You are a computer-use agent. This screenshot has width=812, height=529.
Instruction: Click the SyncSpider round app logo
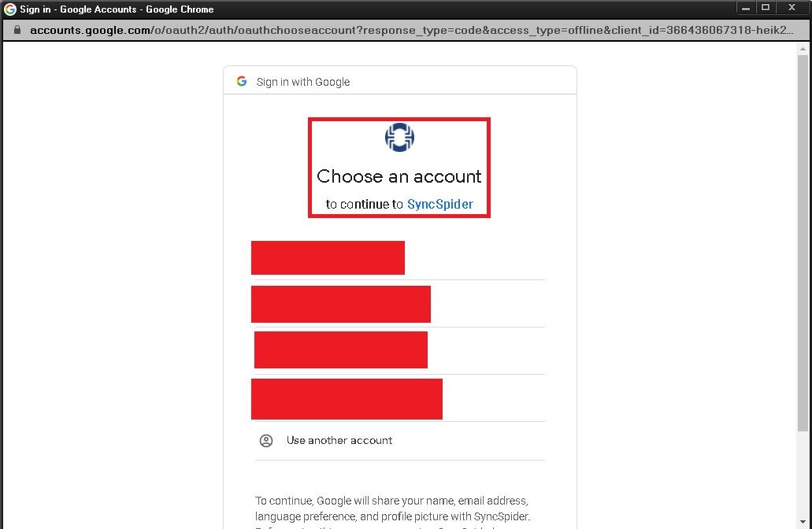(x=399, y=138)
